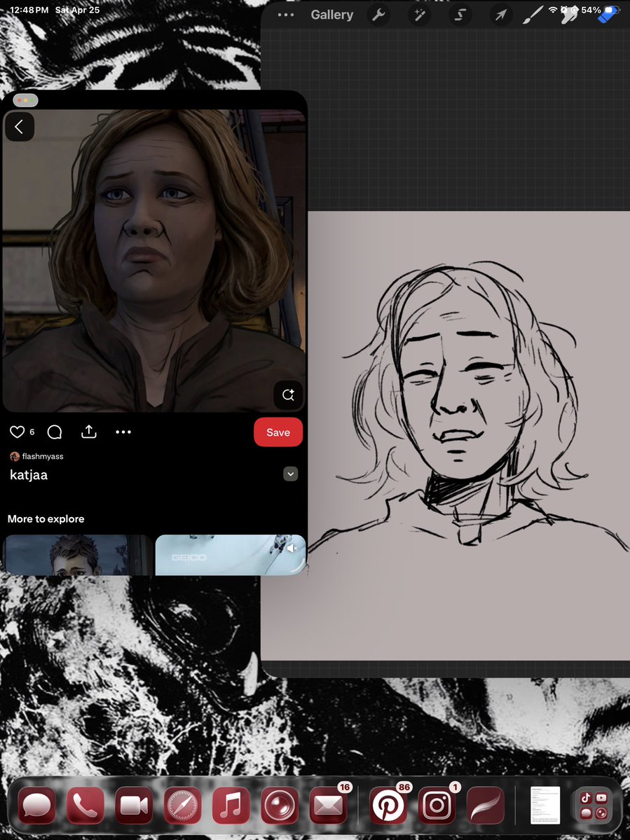The height and width of the screenshot is (840, 630).
Task: Unmute the GEICO ad video
Action: pyautogui.click(x=292, y=548)
